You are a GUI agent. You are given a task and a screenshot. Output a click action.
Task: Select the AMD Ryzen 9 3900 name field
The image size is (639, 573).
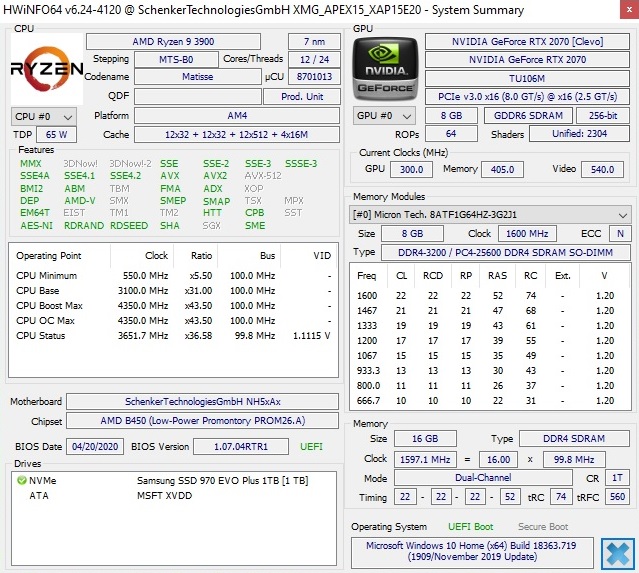(x=173, y=42)
